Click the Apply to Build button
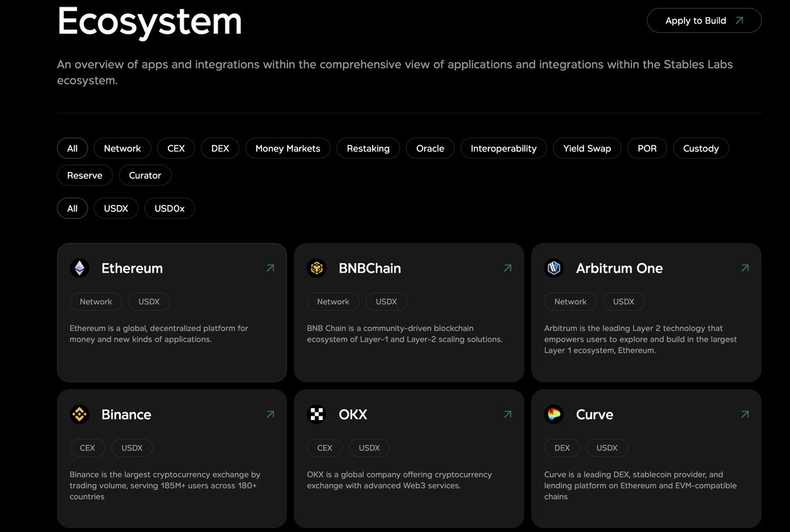This screenshot has height=532, width=790. coord(704,20)
